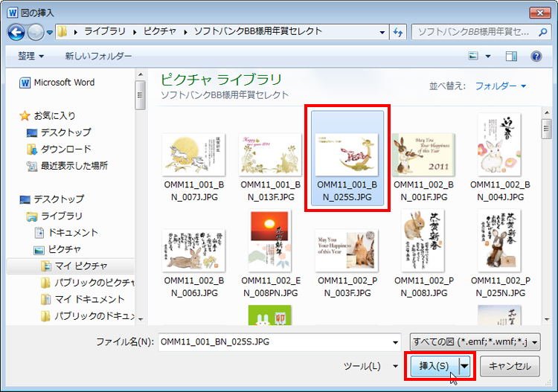This screenshot has width=558, height=392.
Task: Close the 図の挿入 dialog
Action: click(x=540, y=13)
